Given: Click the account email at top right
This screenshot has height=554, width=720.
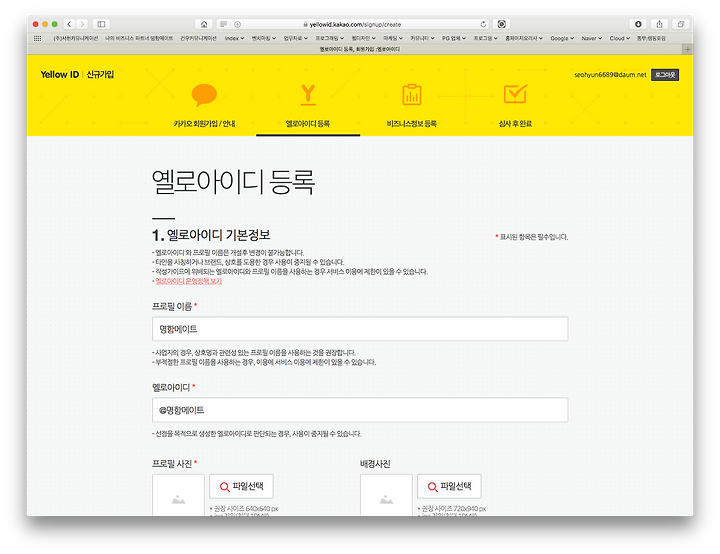Looking at the screenshot, I should coord(610,74).
